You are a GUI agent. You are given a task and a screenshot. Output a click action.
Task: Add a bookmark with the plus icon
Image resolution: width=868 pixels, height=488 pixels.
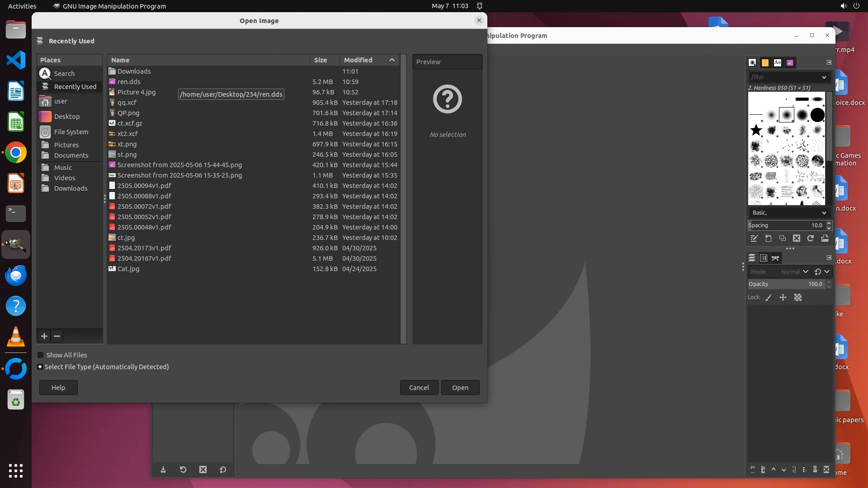click(x=44, y=336)
